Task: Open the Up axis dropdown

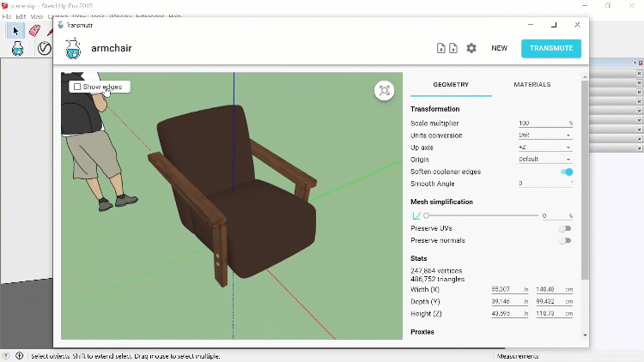Action: click(x=545, y=147)
